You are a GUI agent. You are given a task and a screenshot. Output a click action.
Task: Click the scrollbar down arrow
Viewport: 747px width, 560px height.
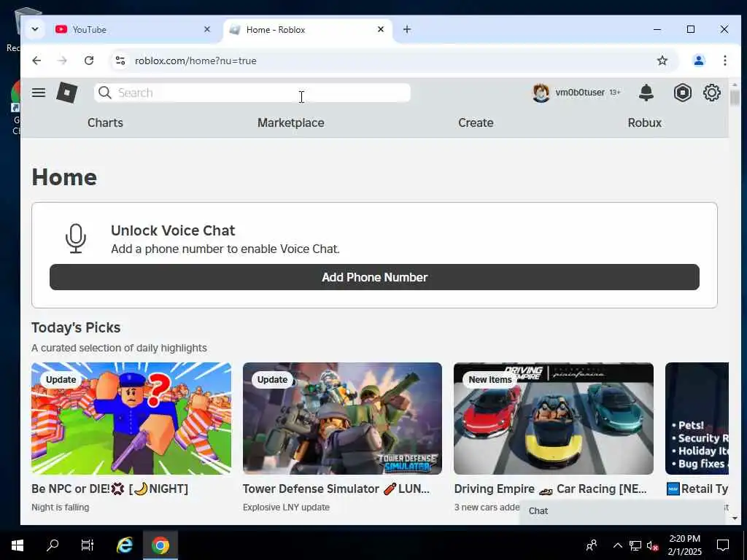pyautogui.click(x=735, y=518)
